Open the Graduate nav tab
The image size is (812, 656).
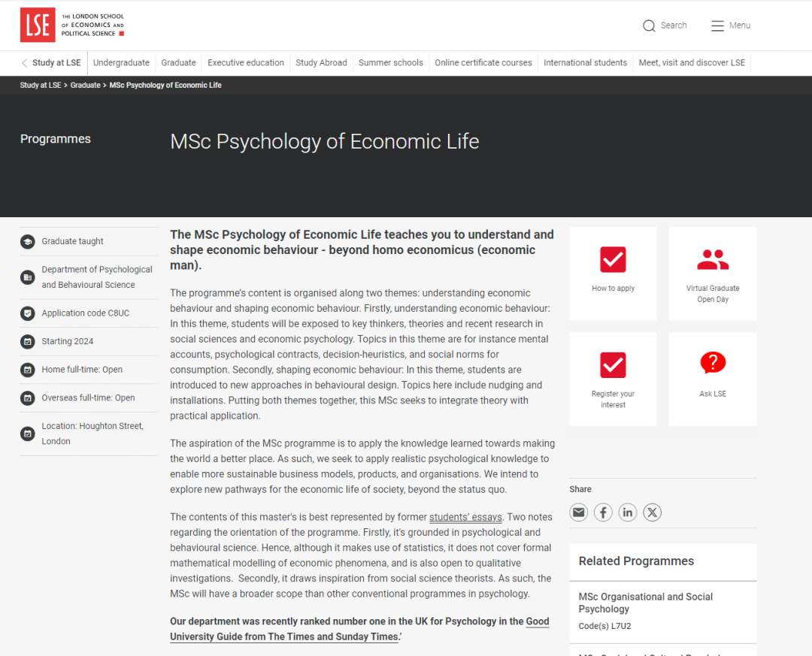[179, 62]
